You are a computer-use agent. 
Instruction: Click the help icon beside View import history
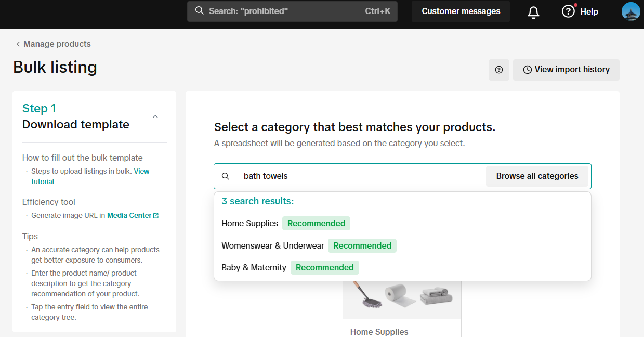coord(499,70)
